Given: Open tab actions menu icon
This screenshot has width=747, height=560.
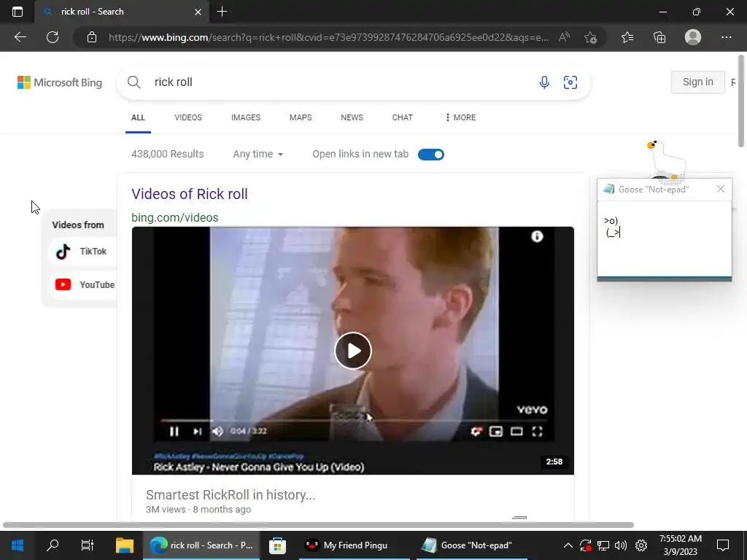Looking at the screenshot, I should 18,12.
